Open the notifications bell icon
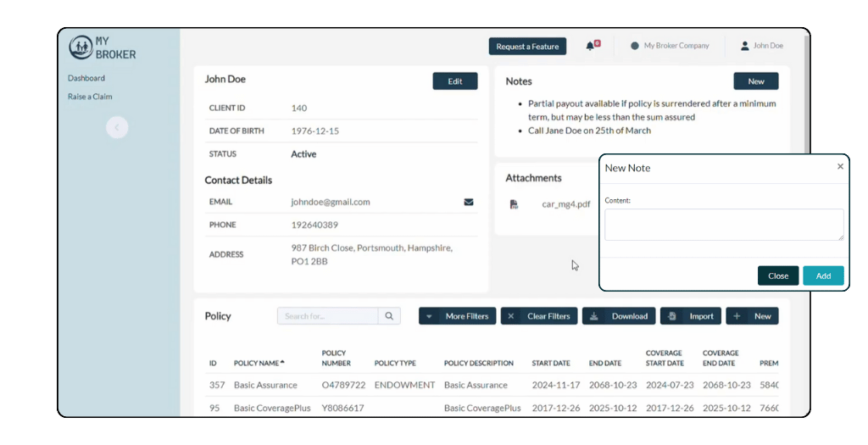Image resolution: width=868 pixels, height=445 pixels. click(590, 46)
